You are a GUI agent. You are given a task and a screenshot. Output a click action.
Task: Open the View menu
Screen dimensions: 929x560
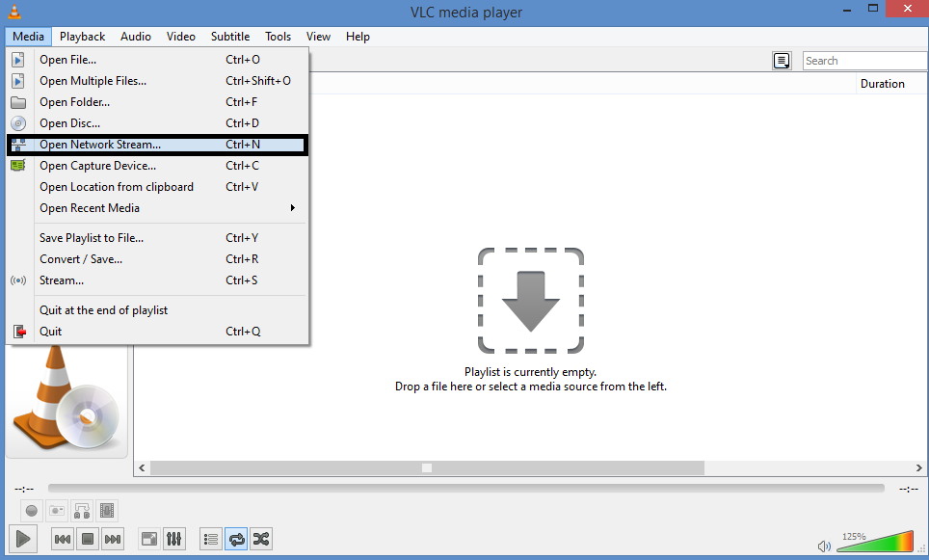click(x=318, y=37)
